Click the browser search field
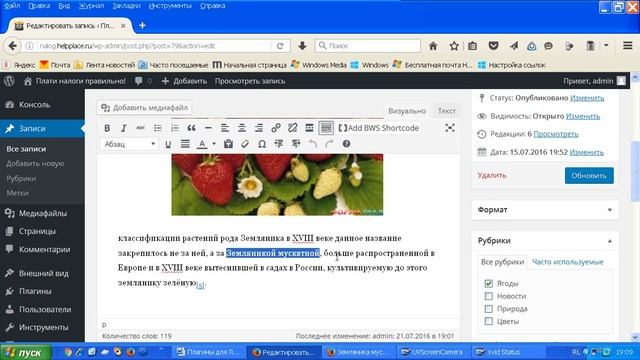 click(368, 46)
